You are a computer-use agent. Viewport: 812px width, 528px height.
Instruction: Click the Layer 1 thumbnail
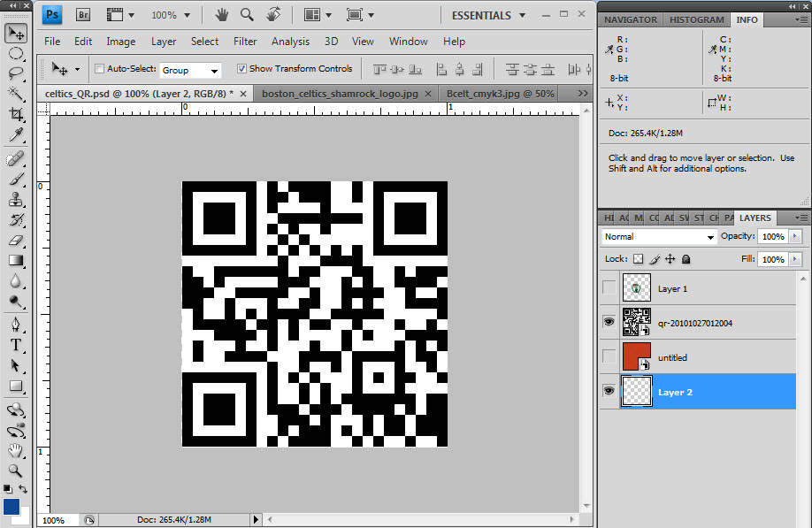click(637, 287)
